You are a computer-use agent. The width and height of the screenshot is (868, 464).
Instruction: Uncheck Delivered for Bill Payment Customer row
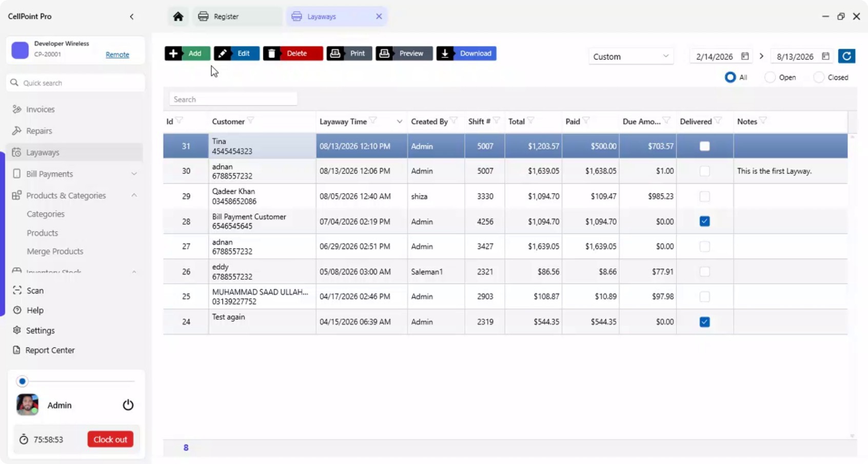click(704, 221)
